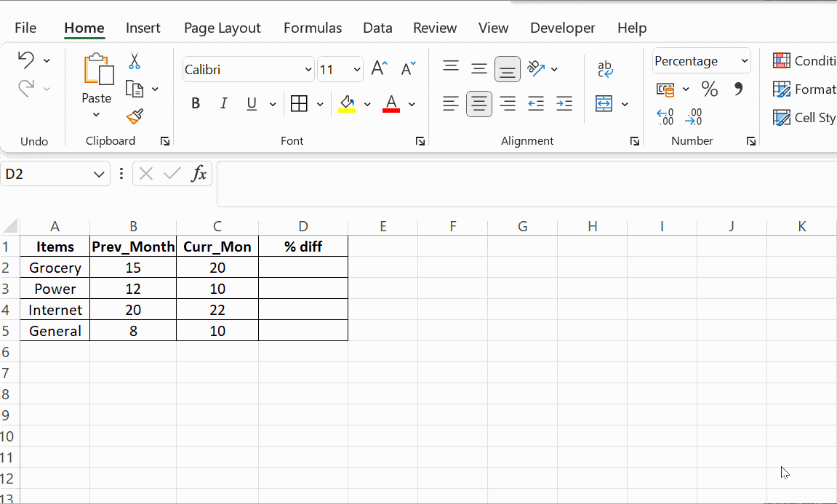Apply the yellow fill color
Screen dimensions: 837x504
347,104
